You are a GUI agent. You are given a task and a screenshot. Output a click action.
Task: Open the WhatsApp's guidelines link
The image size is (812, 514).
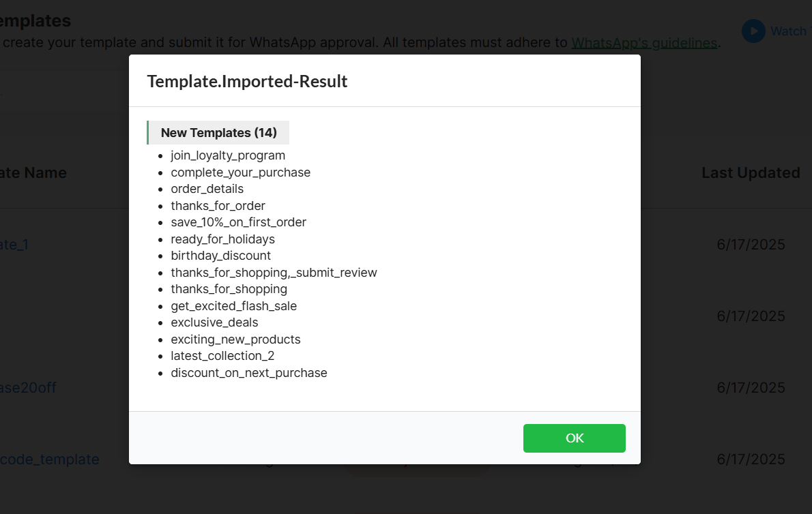(644, 42)
